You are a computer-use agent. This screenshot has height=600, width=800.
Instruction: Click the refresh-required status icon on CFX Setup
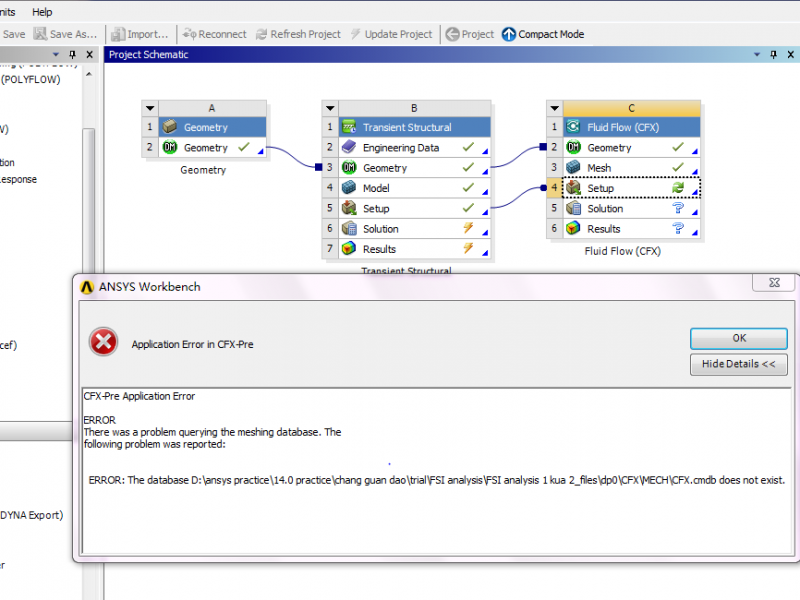pos(678,188)
